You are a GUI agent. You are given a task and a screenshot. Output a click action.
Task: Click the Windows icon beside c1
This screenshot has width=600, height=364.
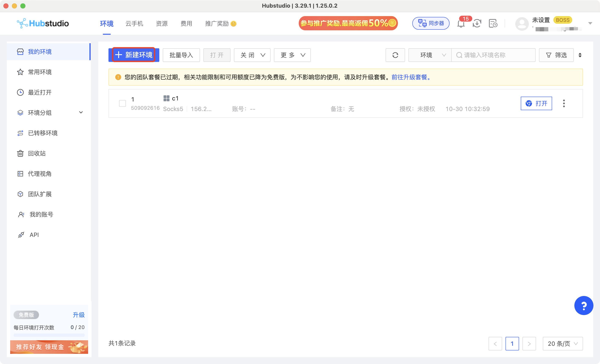(x=166, y=98)
